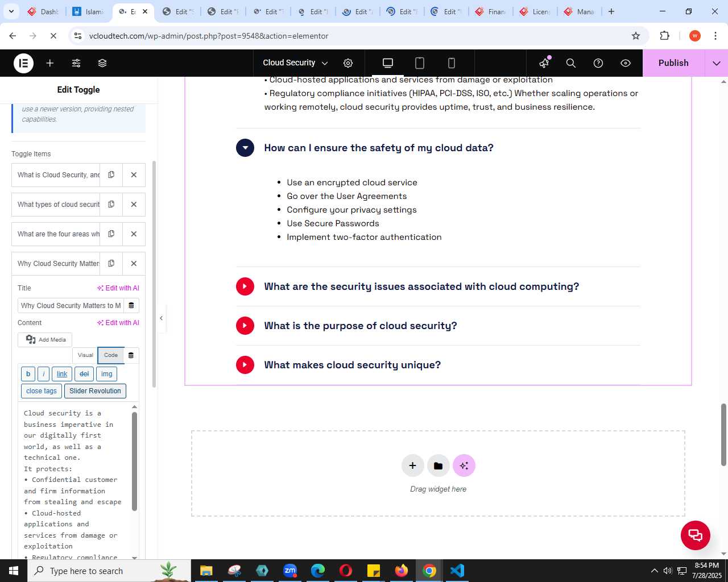The height and width of the screenshot is (582, 728).
Task: Add new section plus button
Action: [x=412, y=465]
